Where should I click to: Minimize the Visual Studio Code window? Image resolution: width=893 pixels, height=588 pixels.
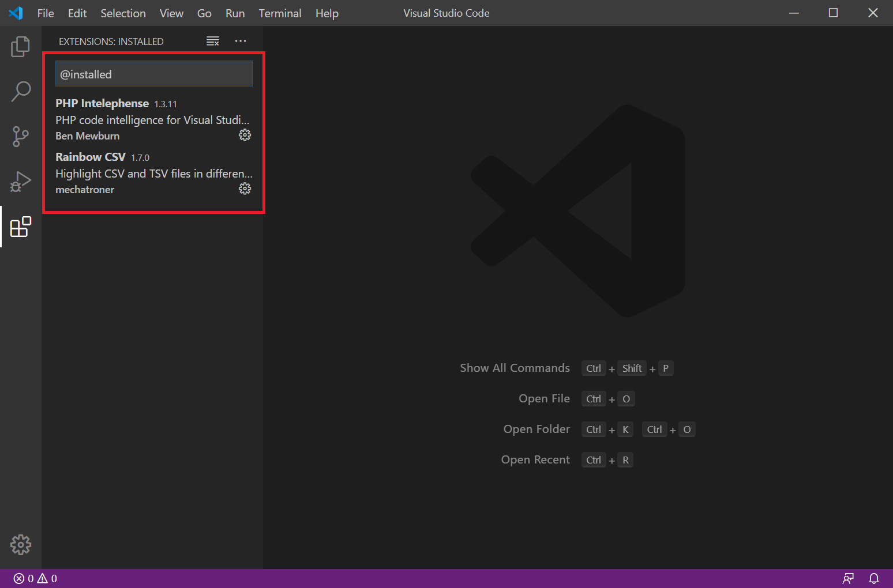tap(794, 13)
